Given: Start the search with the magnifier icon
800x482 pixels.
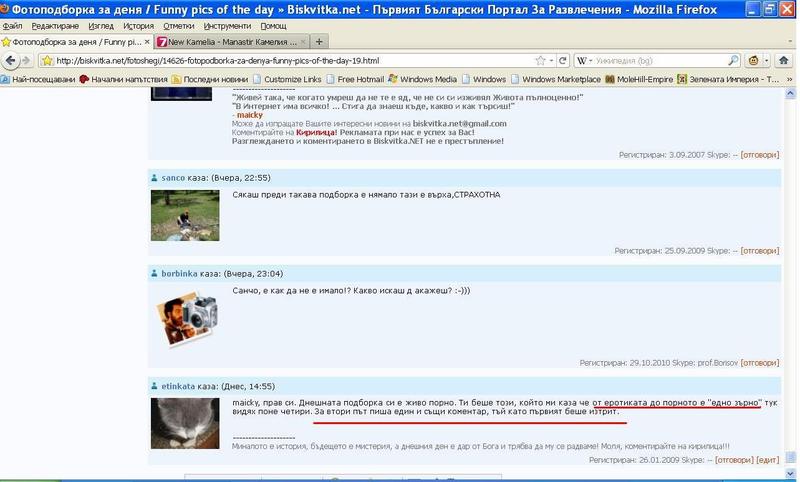Looking at the screenshot, I should pyautogui.click(x=733, y=61).
